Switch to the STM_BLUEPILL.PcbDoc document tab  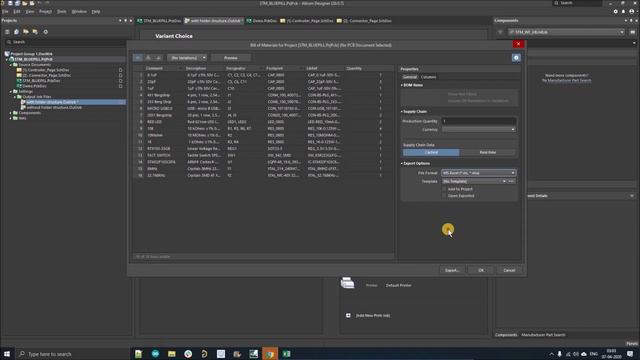pos(159,21)
